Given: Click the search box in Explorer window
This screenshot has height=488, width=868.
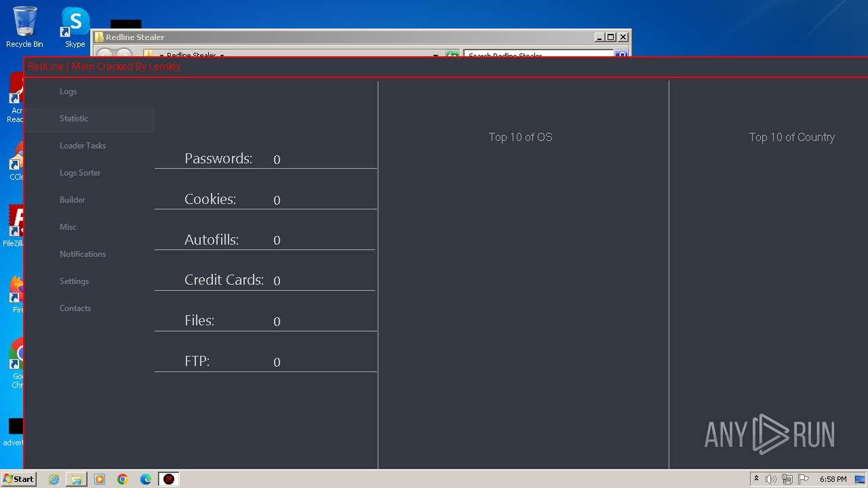Looking at the screenshot, I should [x=538, y=54].
